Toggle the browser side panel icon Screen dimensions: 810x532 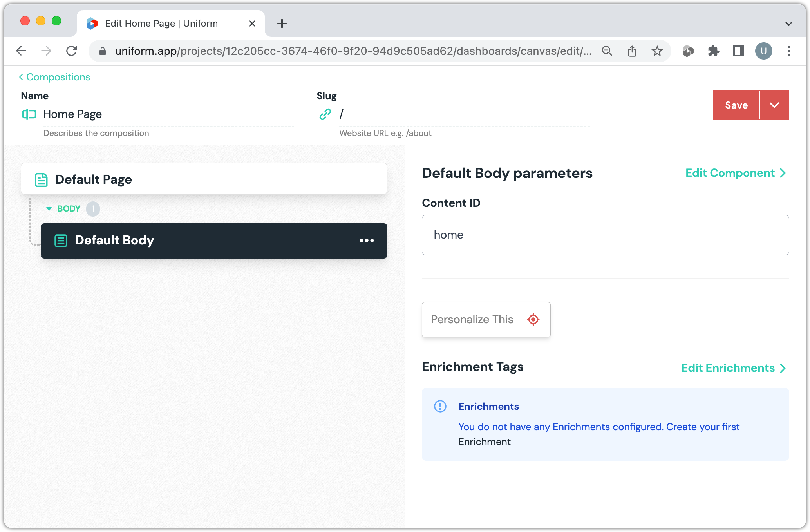(x=738, y=51)
